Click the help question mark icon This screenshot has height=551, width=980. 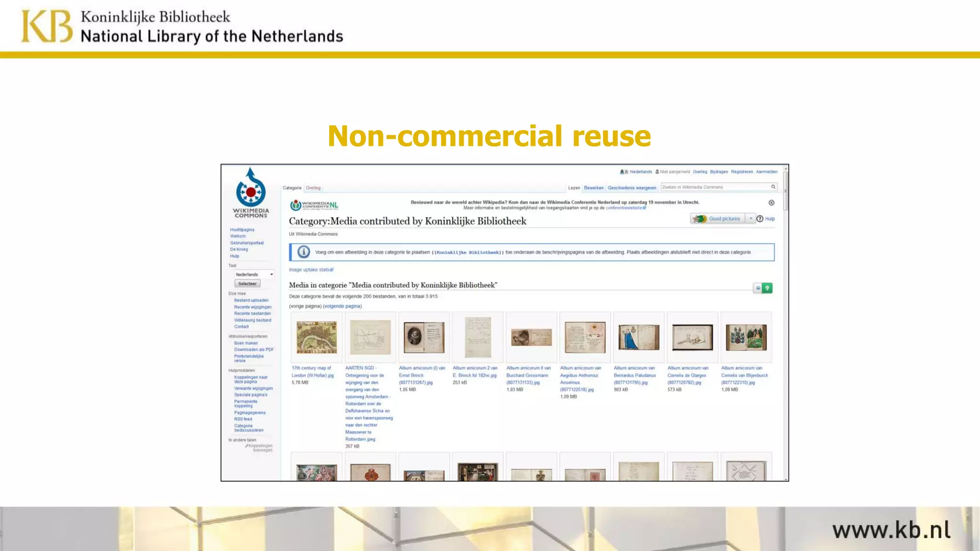coord(760,219)
